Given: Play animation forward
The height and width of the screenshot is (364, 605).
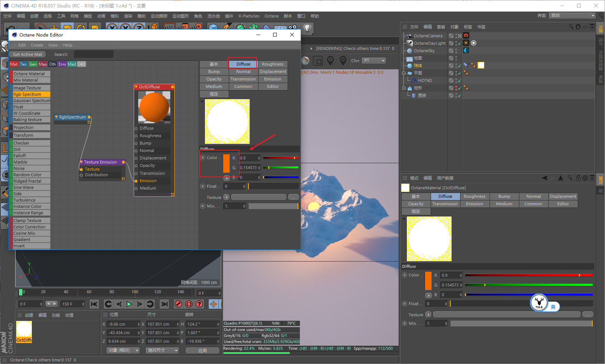Looking at the screenshot, I should click(129, 304).
